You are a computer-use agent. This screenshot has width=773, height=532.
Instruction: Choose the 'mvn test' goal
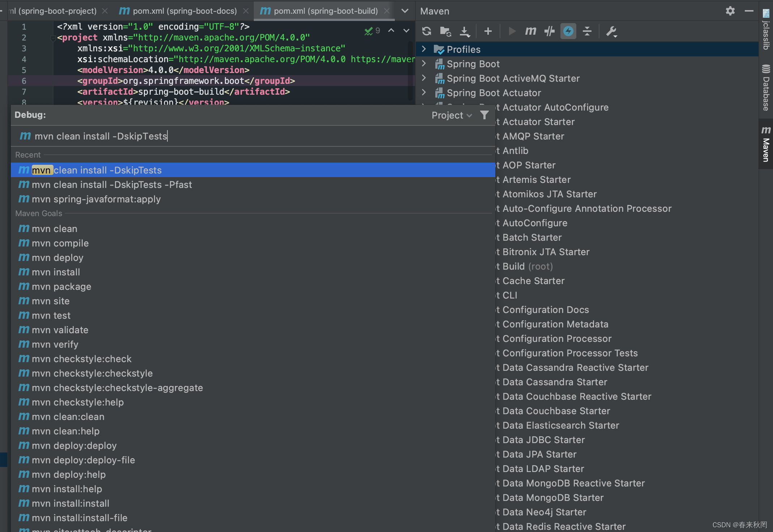pyautogui.click(x=253, y=316)
